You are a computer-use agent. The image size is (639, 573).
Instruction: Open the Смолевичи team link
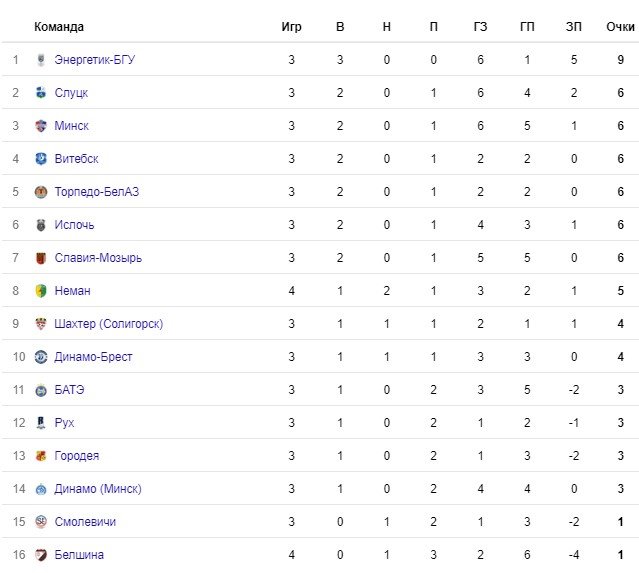click(85, 522)
